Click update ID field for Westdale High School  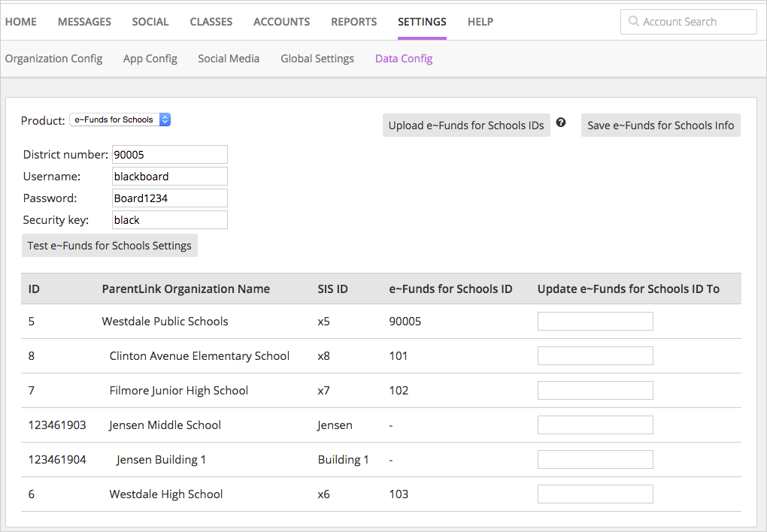(596, 494)
